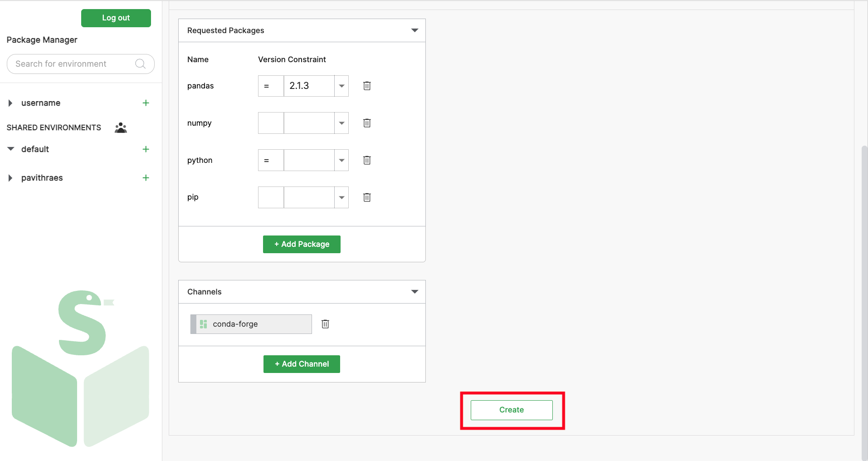Open numpy version constraint dropdown
This screenshot has height=461, width=868.
[341, 123]
